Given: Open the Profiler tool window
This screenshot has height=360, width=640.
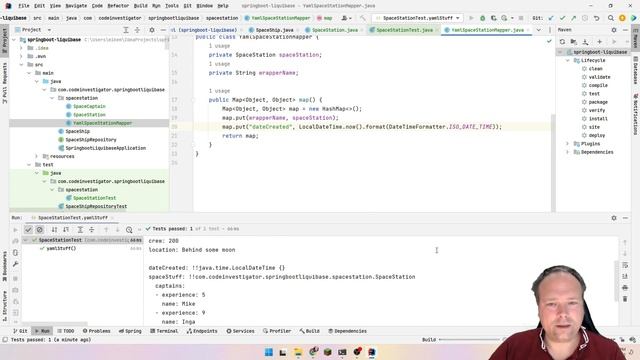Looking at the screenshot, I should coord(277,331).
